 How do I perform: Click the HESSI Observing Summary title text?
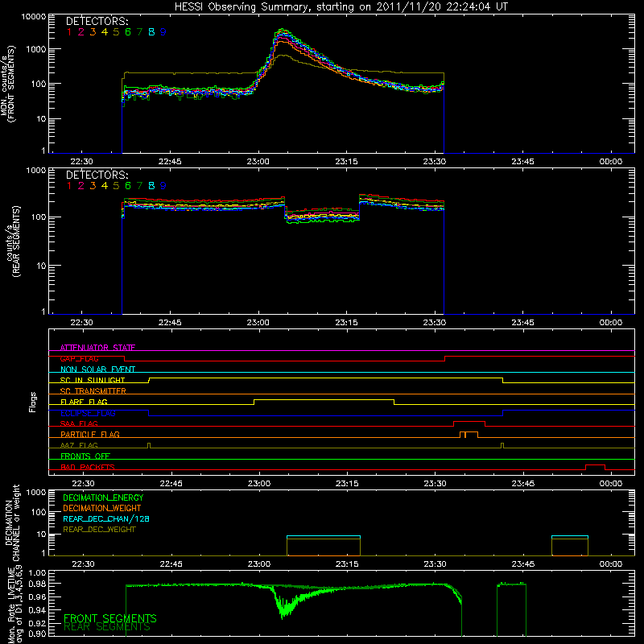tap(341, 6)
